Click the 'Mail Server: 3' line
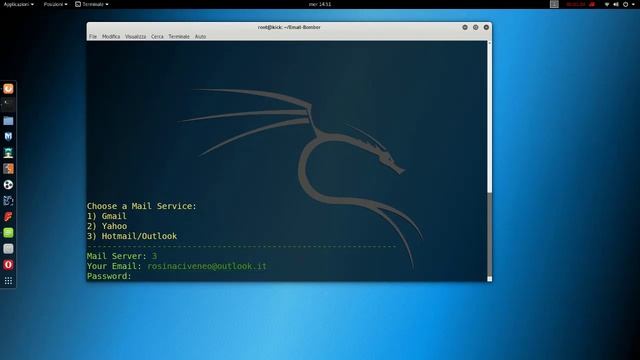 [122, 256]
